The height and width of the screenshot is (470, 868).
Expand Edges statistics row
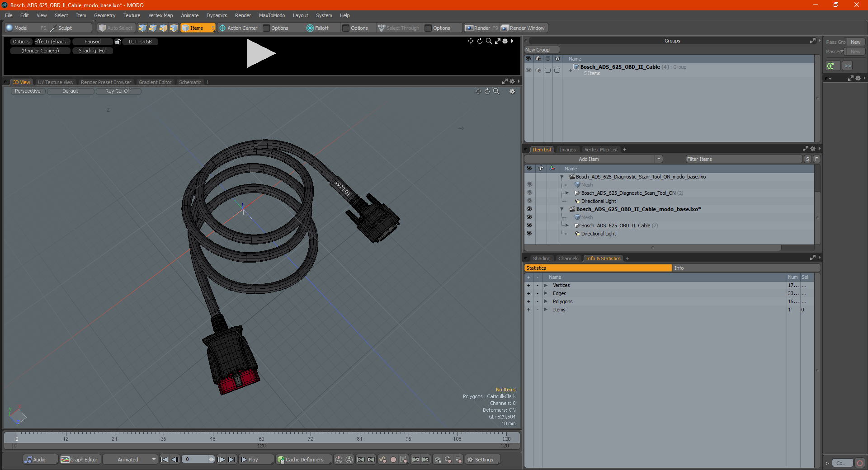[x=546, y=293]
